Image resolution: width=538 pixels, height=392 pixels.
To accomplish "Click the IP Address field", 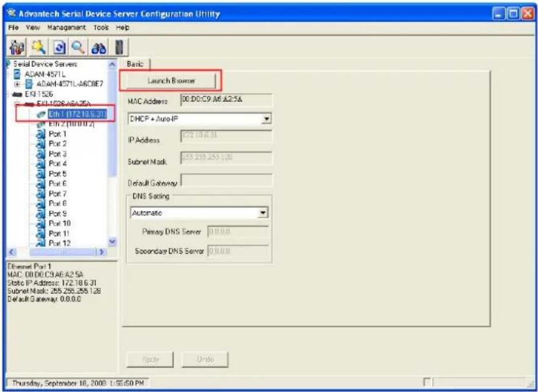I will click(226, 136).
